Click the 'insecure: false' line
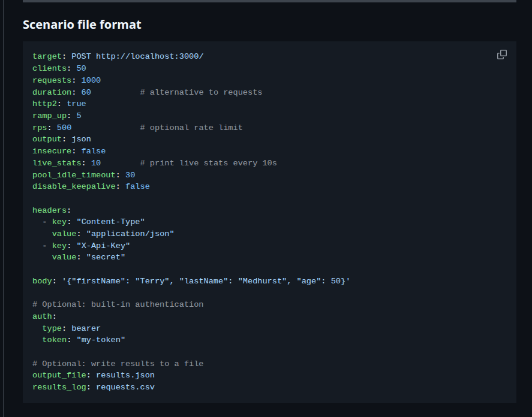The image size is (532, 417). [69, 151]
